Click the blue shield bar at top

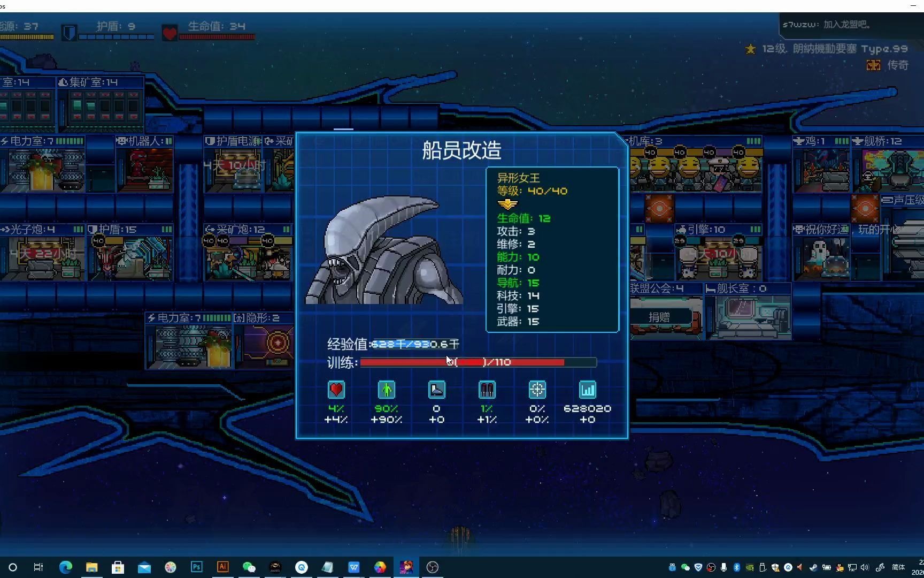click(117, 37)
